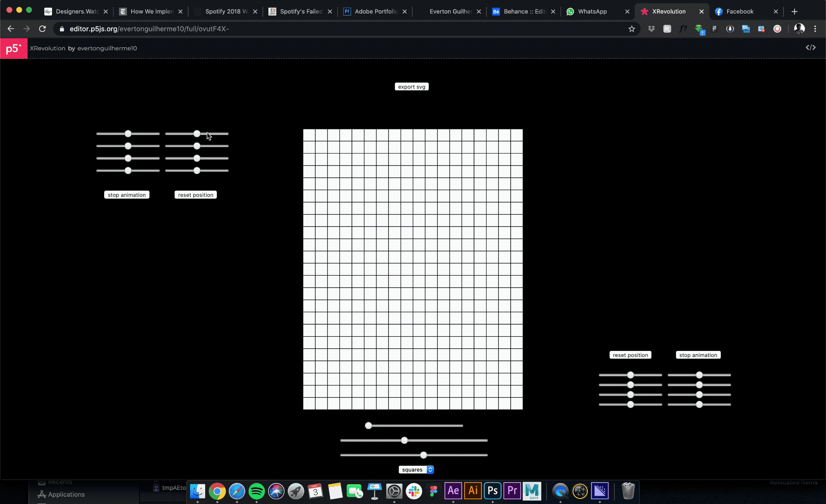Open the Dropbox extension icon
This screenshot has height=504, width=826.
pos(651,29)
